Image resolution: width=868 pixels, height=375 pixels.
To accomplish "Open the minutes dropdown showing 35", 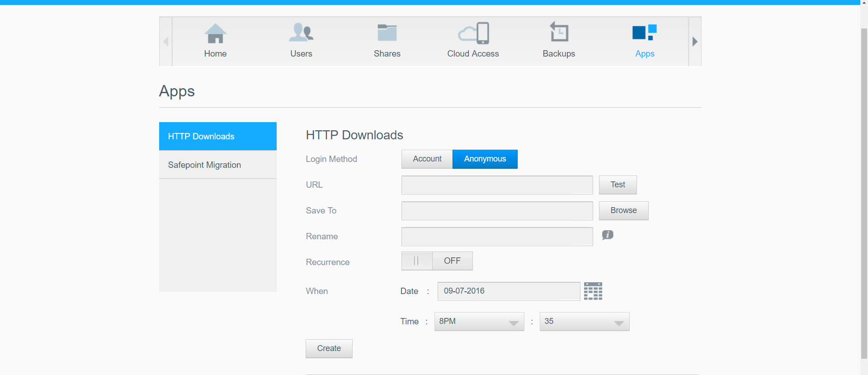I will click(585, 322).
